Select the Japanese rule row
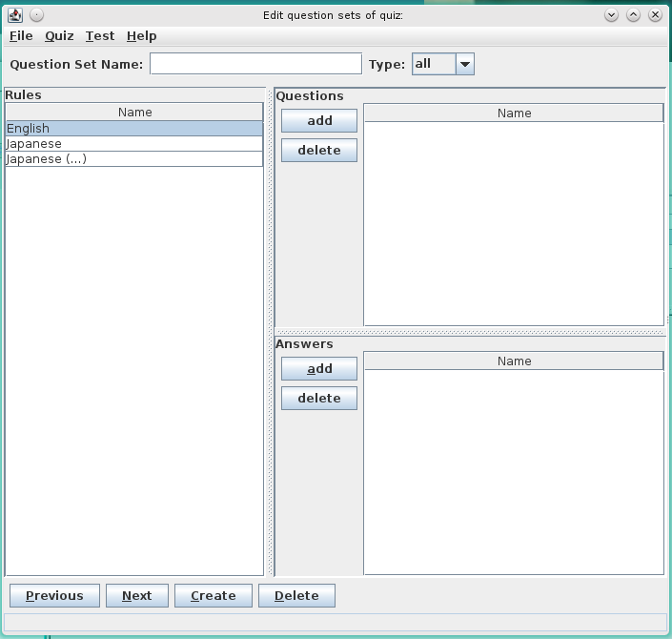The image size is (672, 639). pyautogui.click(x=134, y=144)
